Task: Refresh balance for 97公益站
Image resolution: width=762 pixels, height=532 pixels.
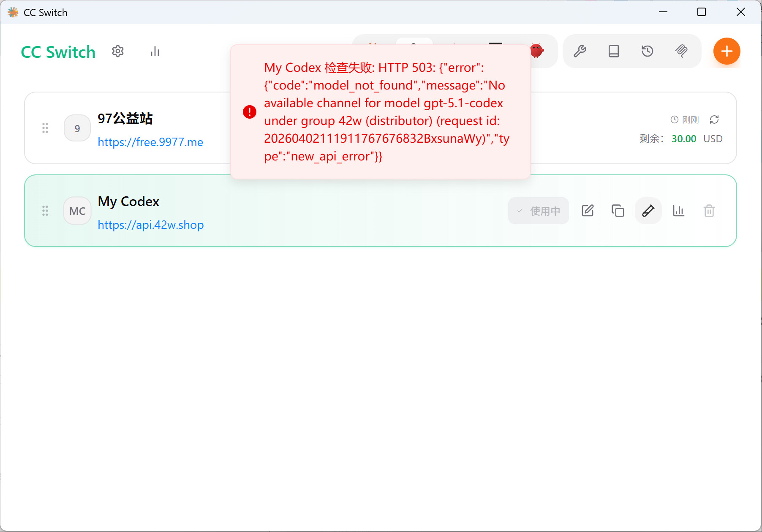Action: click(714, 119)
